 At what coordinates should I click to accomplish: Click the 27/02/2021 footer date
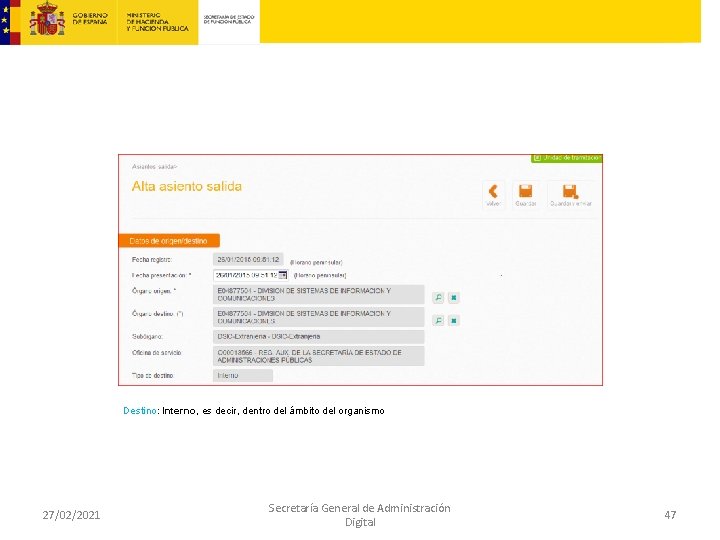coord(71,515)
